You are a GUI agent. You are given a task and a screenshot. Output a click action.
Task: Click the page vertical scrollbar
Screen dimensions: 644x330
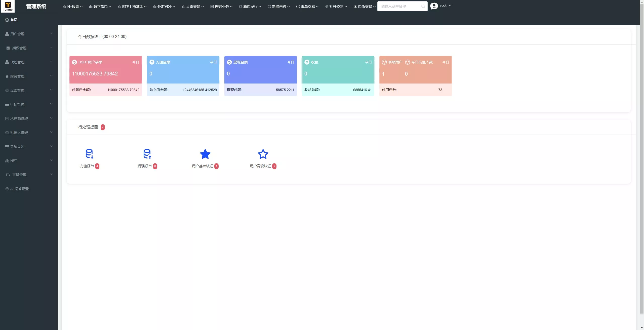[x=642, y=158]
